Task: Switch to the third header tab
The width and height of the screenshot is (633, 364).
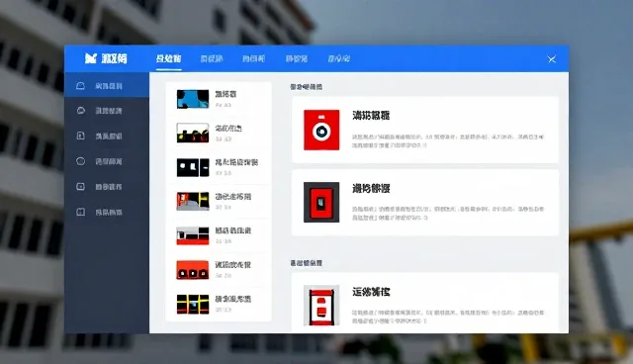Action: coord(253,59)
